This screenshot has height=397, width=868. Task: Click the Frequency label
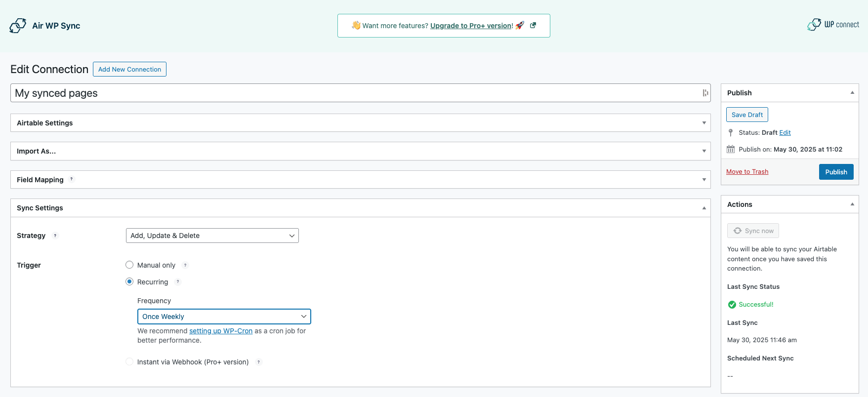click(x=154, y=301)
